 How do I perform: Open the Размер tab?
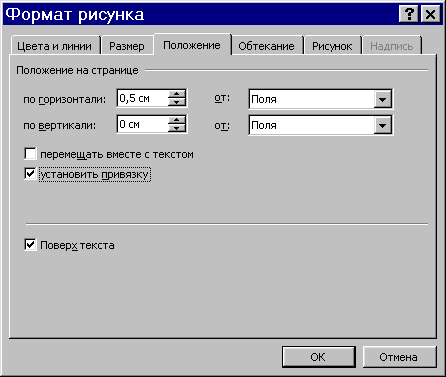pos(127,46)
